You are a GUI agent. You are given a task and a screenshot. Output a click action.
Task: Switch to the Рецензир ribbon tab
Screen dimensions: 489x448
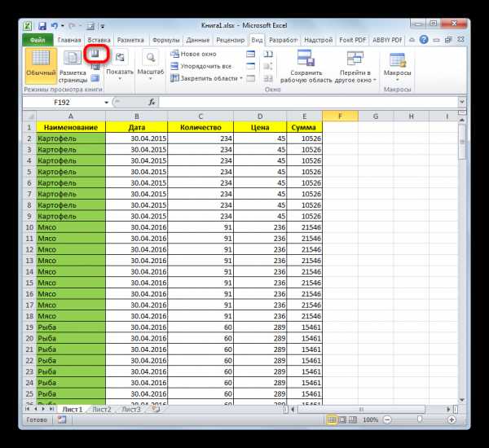(x=231, y=40)
